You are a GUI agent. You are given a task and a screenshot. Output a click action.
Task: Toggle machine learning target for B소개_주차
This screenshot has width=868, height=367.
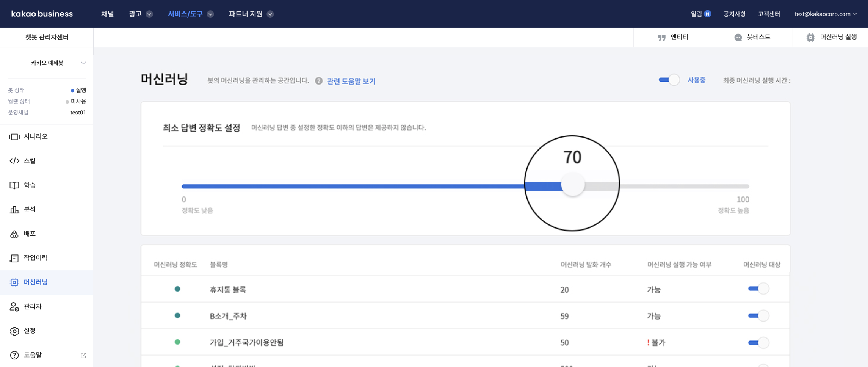point(758,315)
